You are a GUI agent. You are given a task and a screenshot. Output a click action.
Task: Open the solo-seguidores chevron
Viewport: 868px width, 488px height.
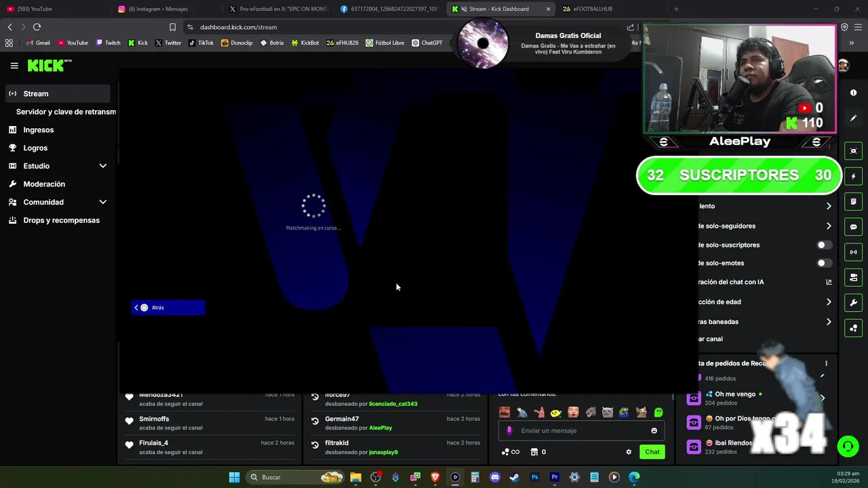(829, 226)
